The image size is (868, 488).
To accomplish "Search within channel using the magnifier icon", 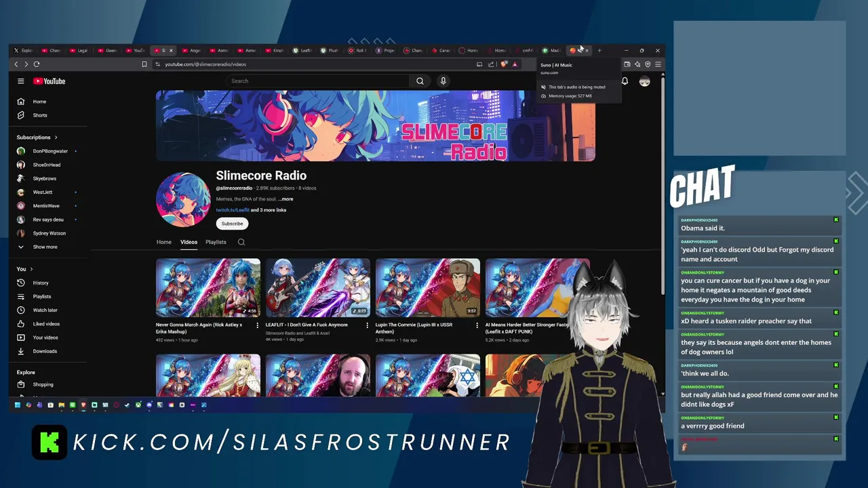I will [241, 242].
